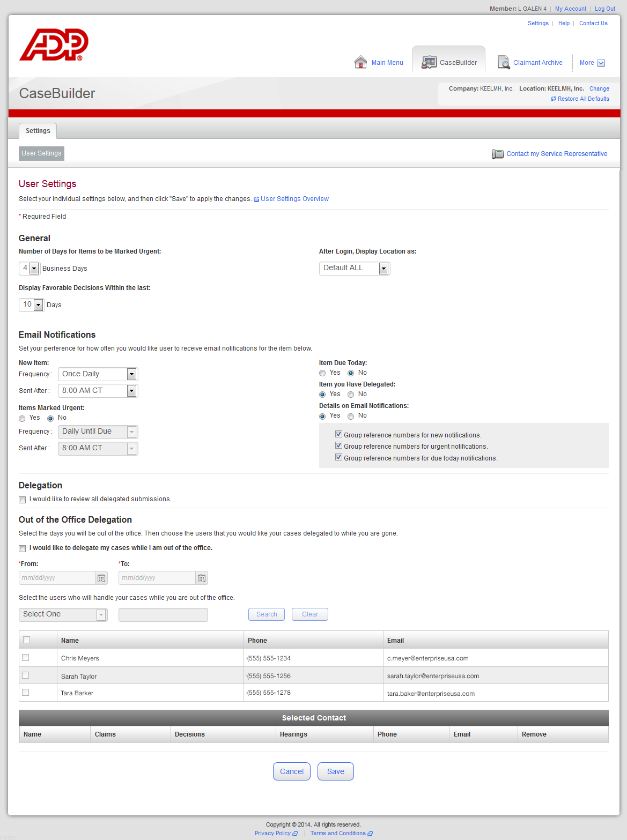Switch to the CaseBuilder tab
Image resolution: width=627 pixels, height=840 pixels.
tap(449, 62)
